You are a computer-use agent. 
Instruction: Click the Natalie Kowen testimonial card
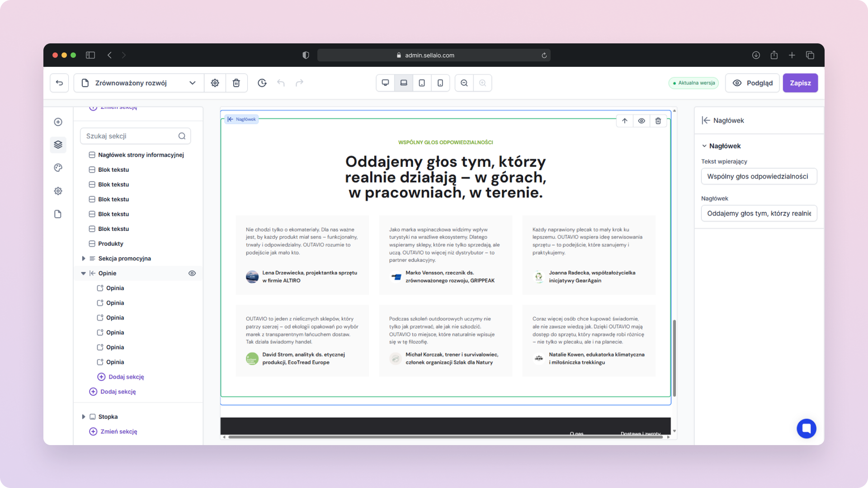coord(589,340)
